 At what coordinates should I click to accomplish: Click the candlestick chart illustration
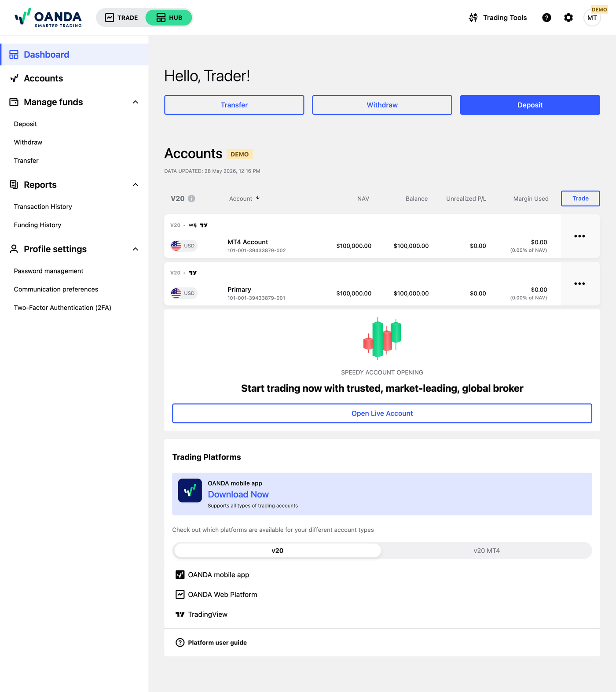tap(382, 338)
